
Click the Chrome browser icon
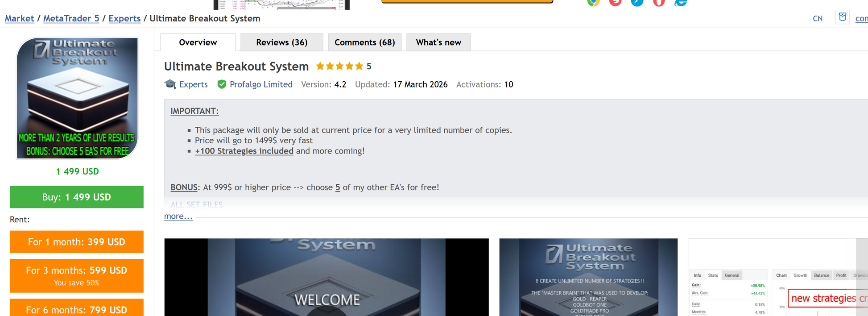tap(593, 2)
